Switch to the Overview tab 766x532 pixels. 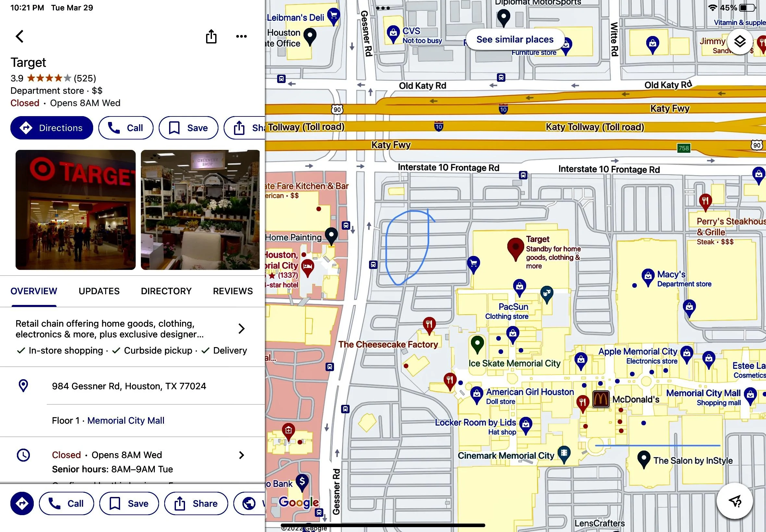click(x=34, y=291)
